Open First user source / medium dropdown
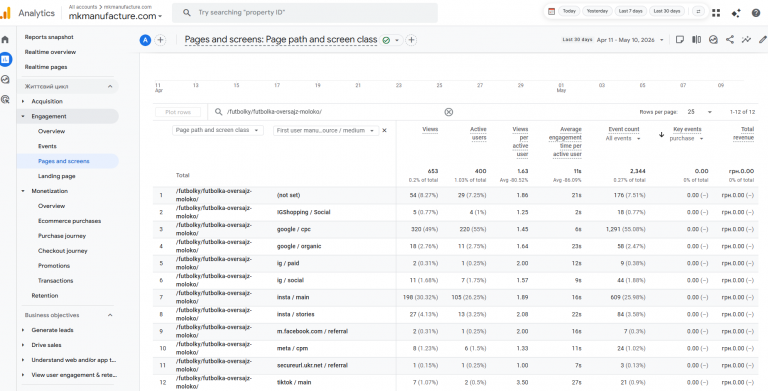Screen dimensions: 768x391 tap(326, 130)
